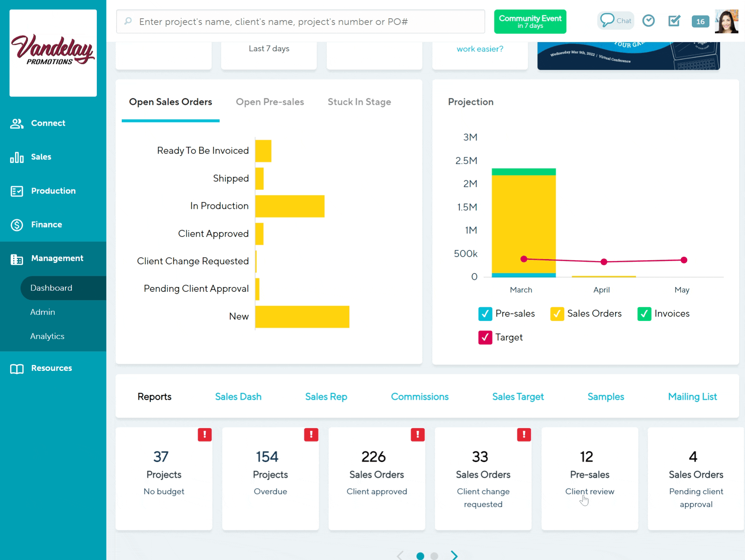Image resolution: width=745 pixels, height=560 pixels.
Task: Toggle the Invoices checkbox in Projection legend
Action: (644, 314)
